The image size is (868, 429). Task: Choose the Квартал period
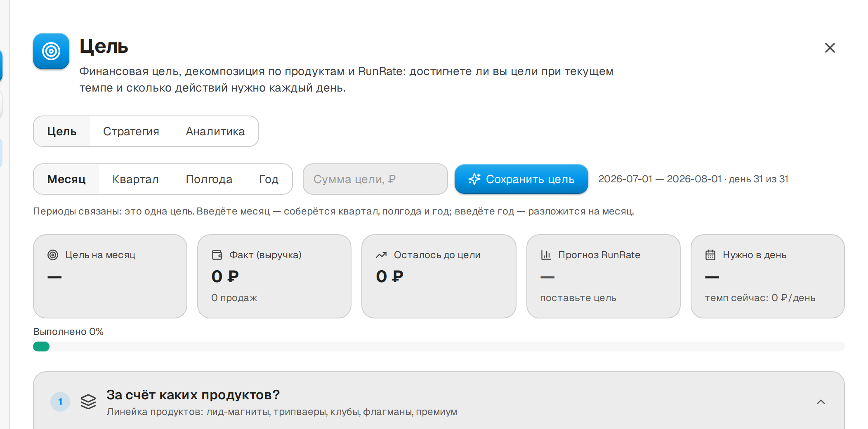(x=135, y=179)
